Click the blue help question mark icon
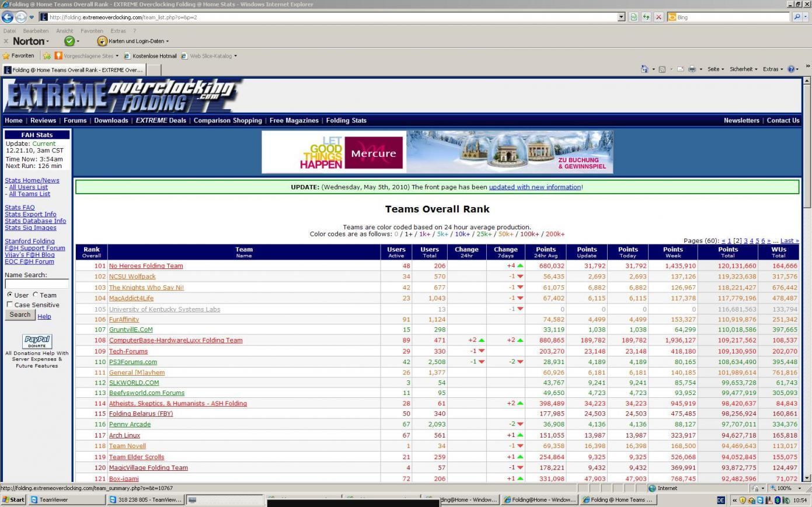This screenshot has width=812, height=507. [x=792, y=69]
